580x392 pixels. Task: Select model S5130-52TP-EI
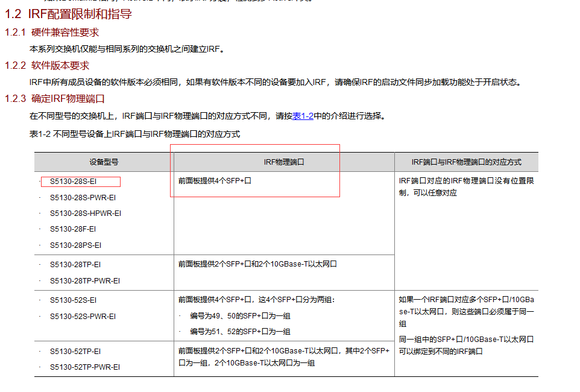click(x=75, y=351)
